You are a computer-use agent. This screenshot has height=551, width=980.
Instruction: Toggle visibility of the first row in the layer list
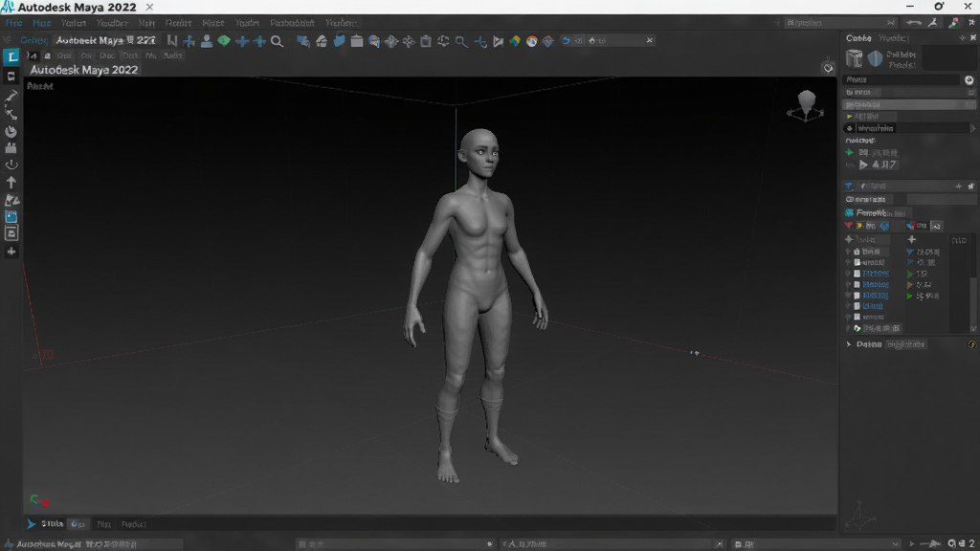(848, 252)
